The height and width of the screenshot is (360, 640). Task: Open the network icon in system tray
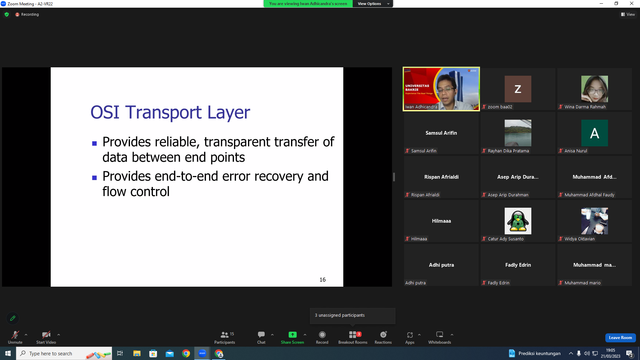[595, 353]
